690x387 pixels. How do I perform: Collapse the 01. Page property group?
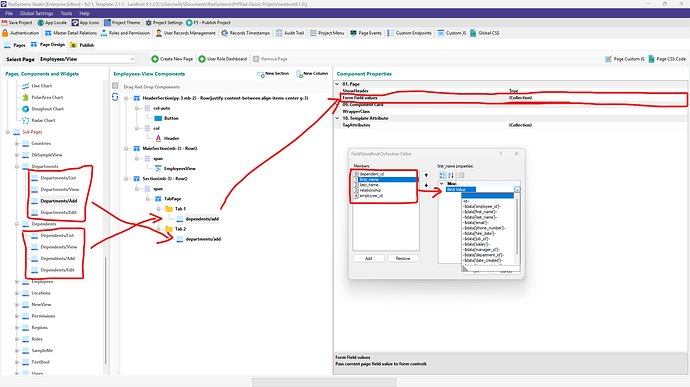point(338,84)
